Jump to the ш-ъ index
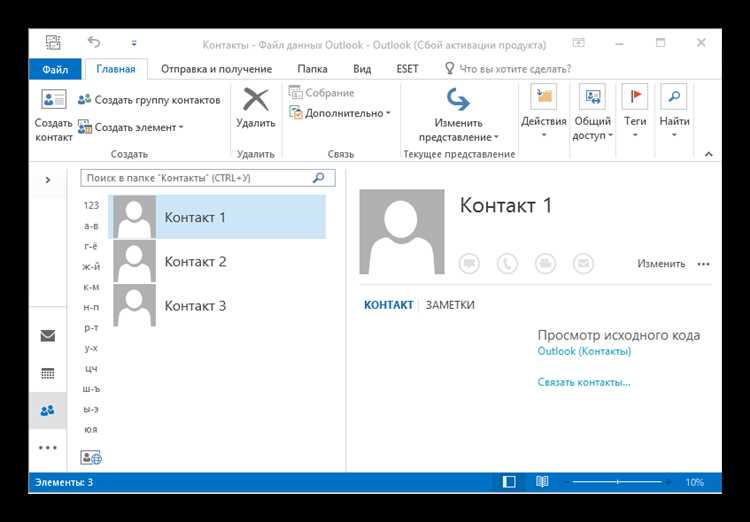 (91, 389)
